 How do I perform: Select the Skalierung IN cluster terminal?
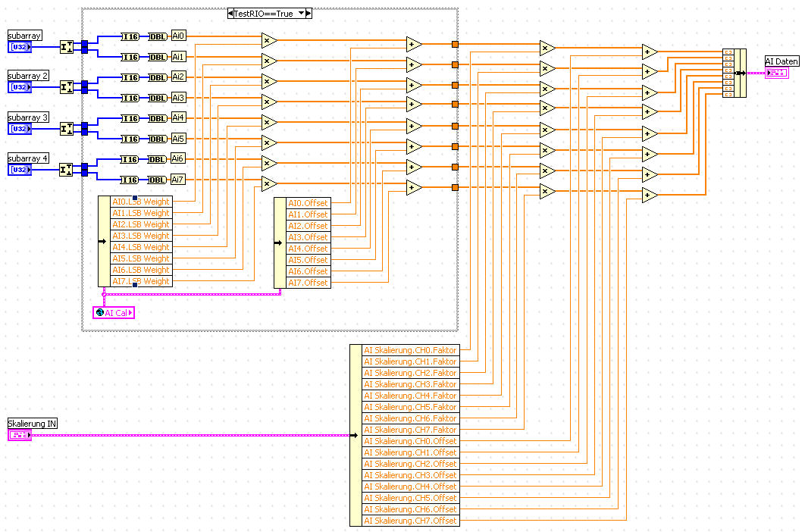(20, 435)
